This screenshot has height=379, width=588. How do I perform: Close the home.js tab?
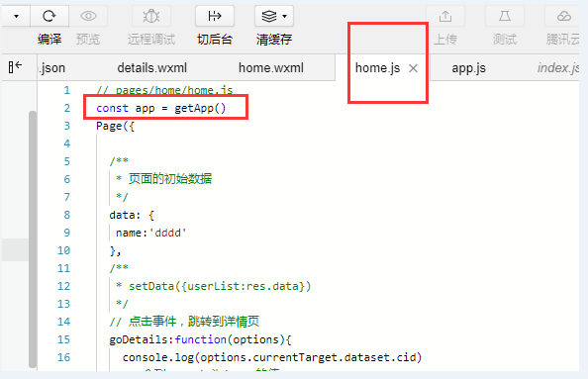[x=413, y=68]
